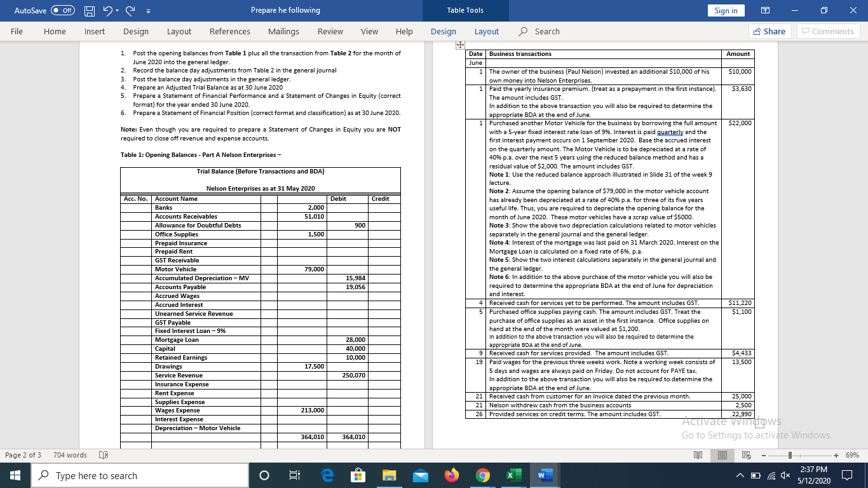Click the $11,220 amount cell
Viewport: 868px width, 488px height.
[737, 303]
